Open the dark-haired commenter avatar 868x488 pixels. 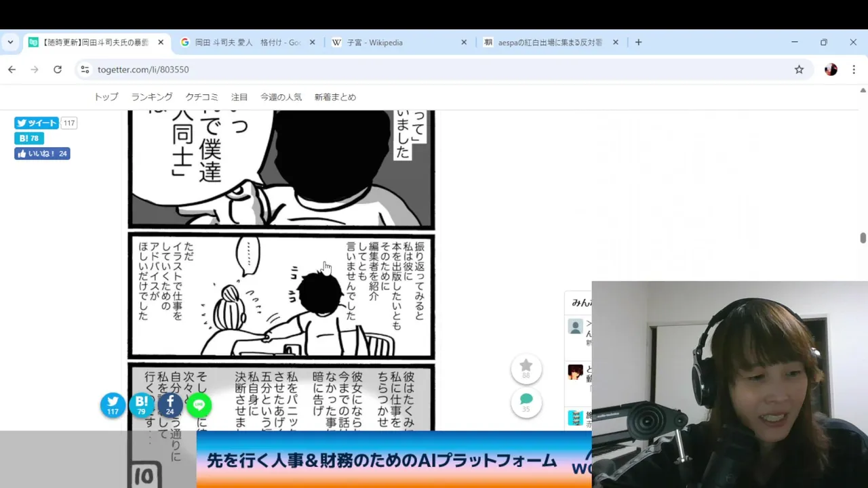point(575,372)
